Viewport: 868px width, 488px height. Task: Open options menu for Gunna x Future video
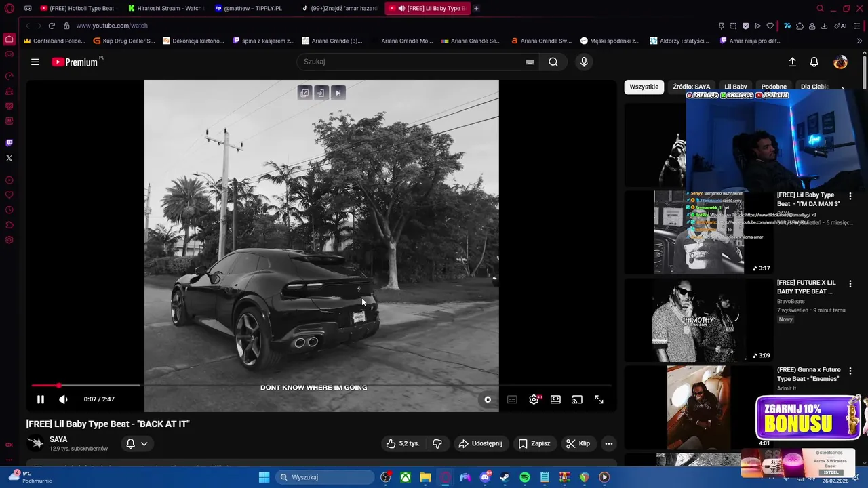tap(850, 371)
